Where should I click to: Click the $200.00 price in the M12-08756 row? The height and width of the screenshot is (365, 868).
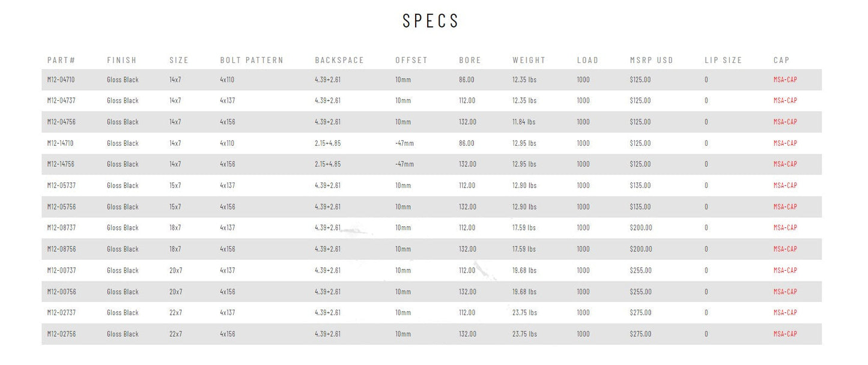(x=641, y=249)
